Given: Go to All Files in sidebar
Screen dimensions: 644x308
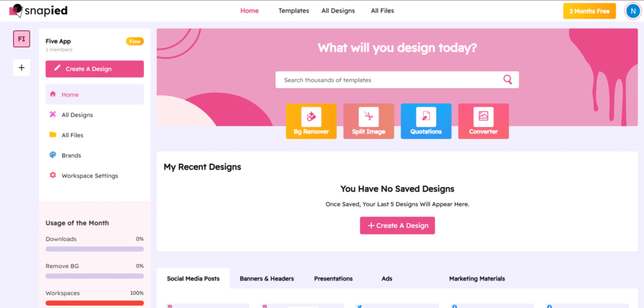Looking at the screenshot, I should (x=72, y=135).
